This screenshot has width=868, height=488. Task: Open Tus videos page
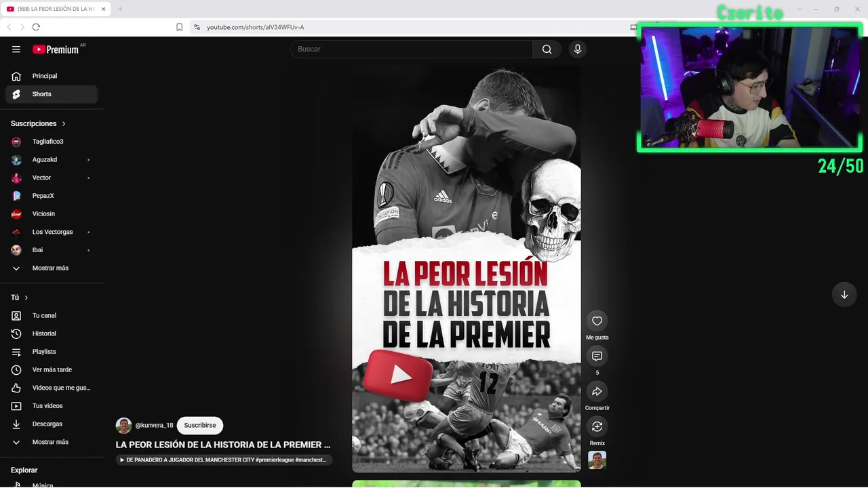52,406
